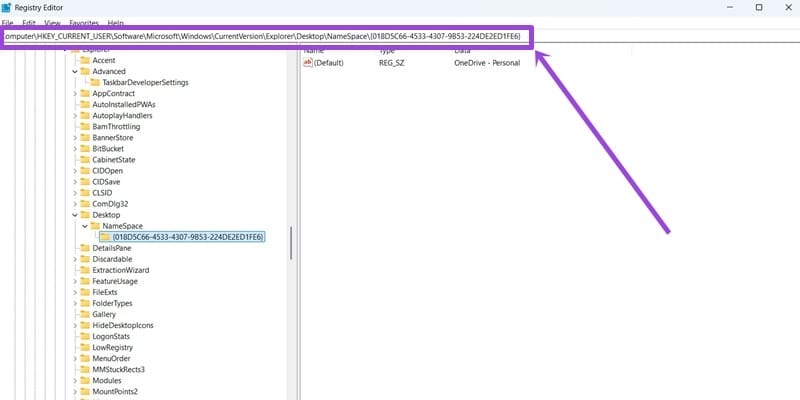Expand the CIDOpen key
Image resolution: width=800 pixels, height=400 pixels.
click(75, 170)
